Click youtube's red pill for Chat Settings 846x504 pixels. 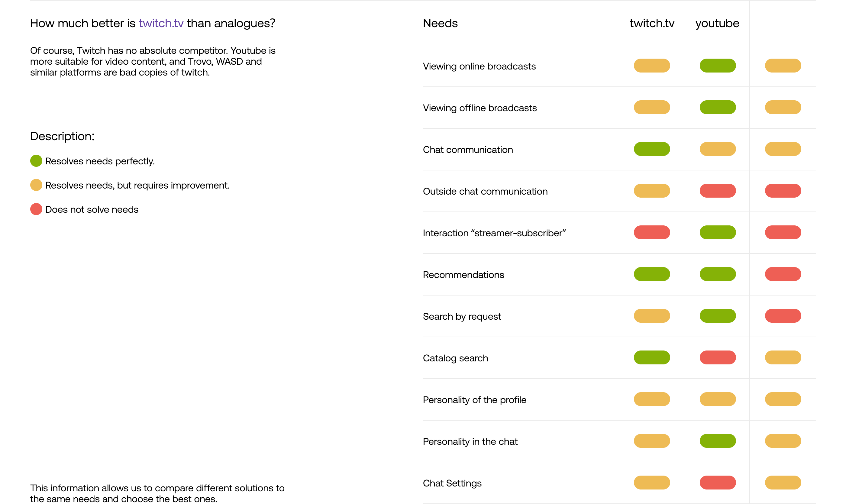tap(717, 483)
